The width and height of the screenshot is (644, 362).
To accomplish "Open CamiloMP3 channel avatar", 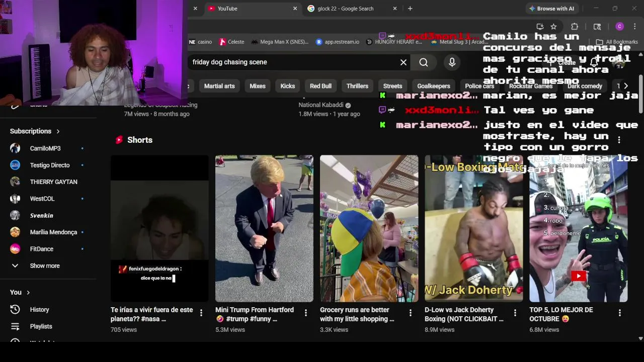I will (x=15, y=148).
